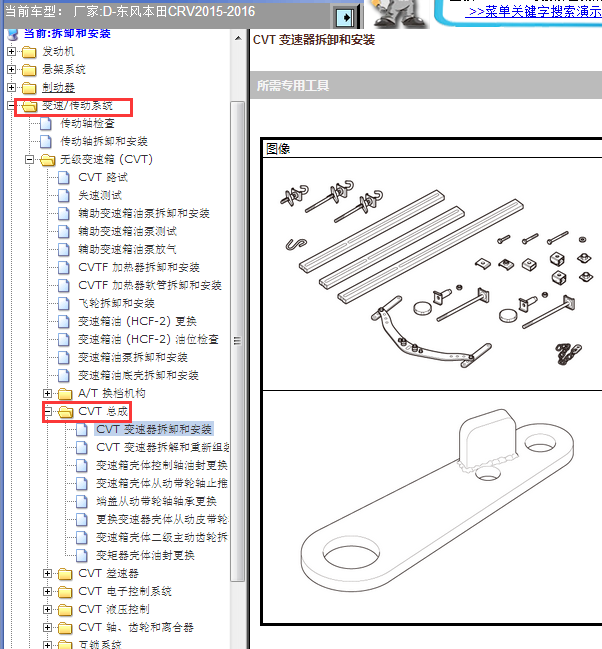Open 变速箱油泵拆卸和安装 document
The height and width of the screenshot is (649, 602).
133,357
